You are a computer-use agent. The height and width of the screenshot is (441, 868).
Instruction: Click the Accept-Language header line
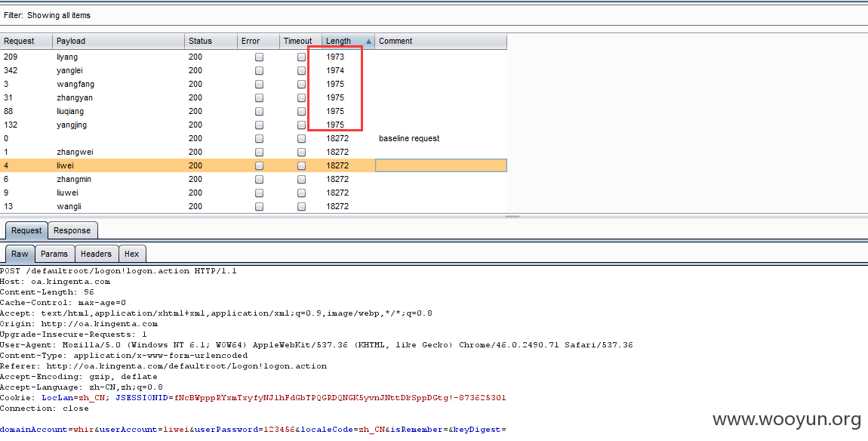click(82, 387)
